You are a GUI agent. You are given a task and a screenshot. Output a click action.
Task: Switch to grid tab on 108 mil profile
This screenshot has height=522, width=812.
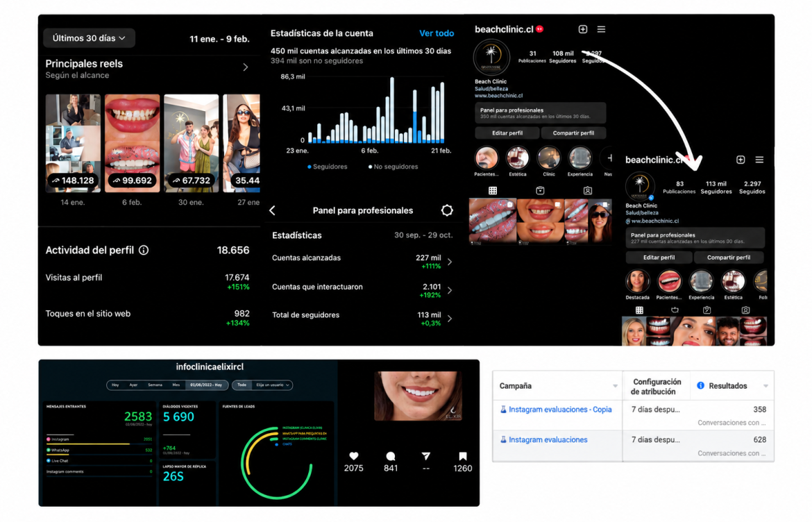pos(493,191)
